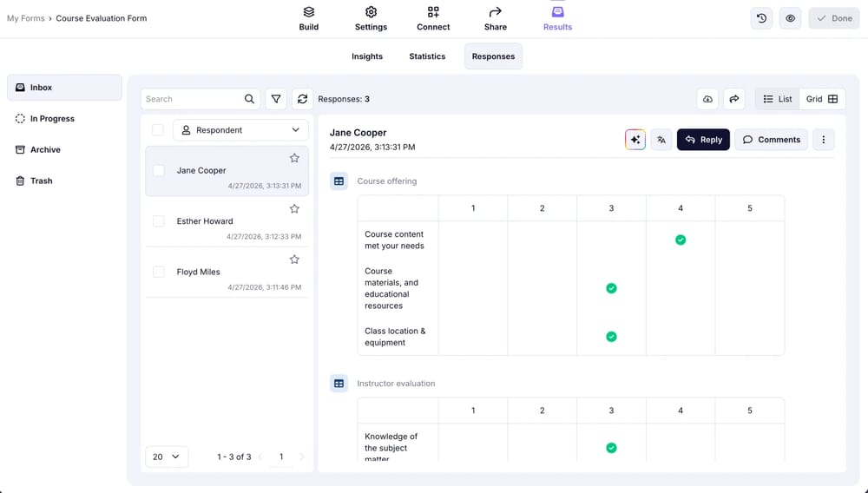The height and width of the screenshot is (493, 868).
Task: Go to My Forms breadcrumb
Action: tap(25, 18)
